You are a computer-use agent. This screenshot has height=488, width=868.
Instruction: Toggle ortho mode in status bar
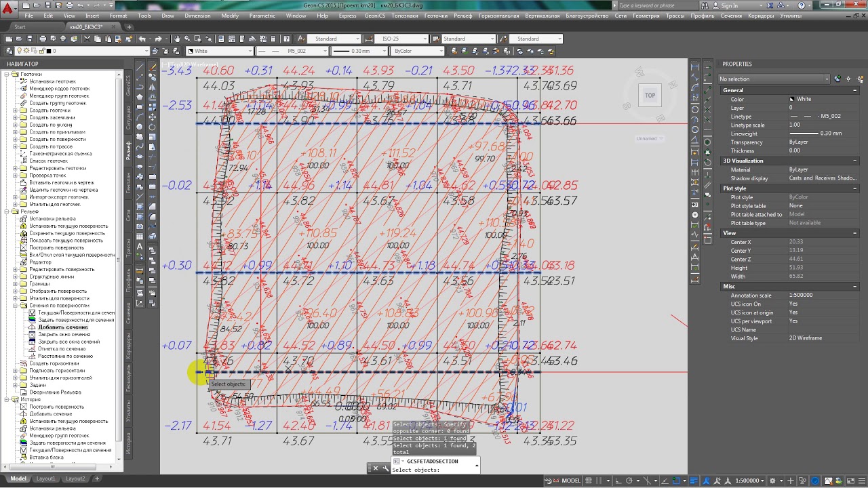pyautogui.click(x=618, y=481)
